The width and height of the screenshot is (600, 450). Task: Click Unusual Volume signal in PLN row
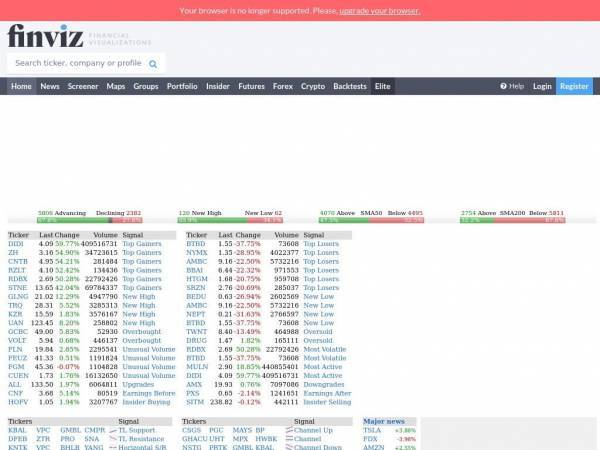click(x=149, y=349)
